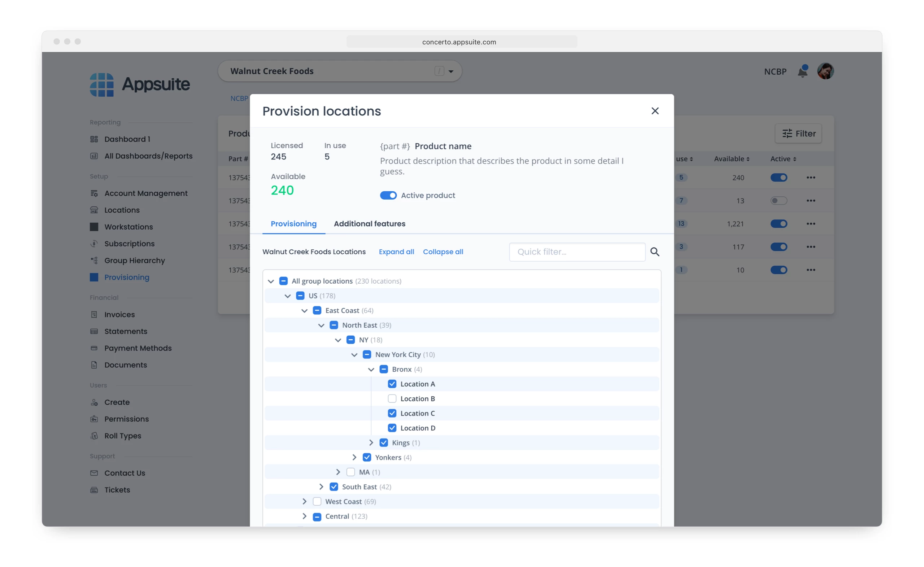This screenshot has height=567, width=924.
Task: Click the notification bell icon
Action: (802, 71)
